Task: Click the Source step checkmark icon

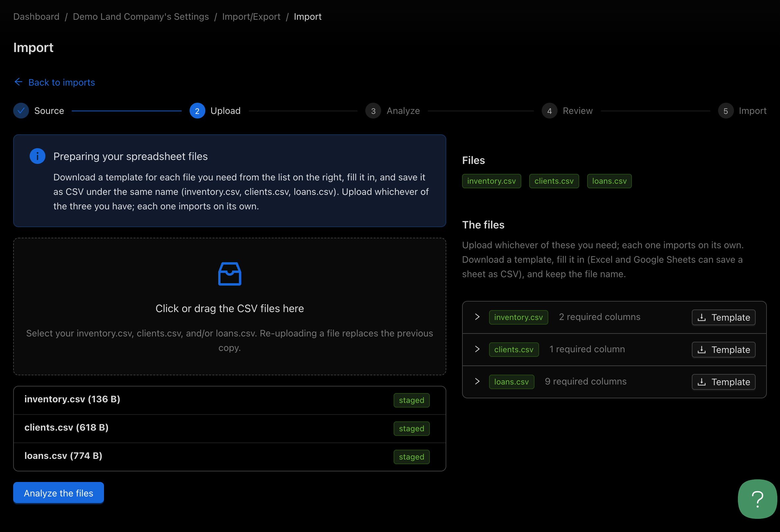Action: click(x=21, y=111)
